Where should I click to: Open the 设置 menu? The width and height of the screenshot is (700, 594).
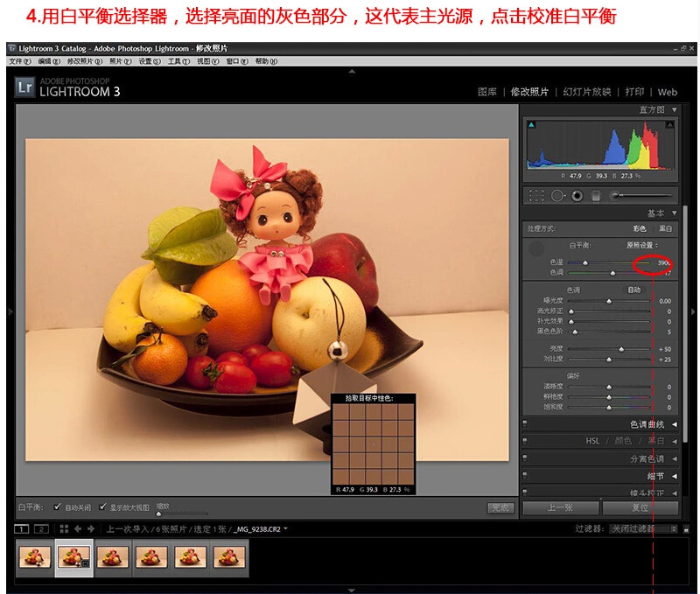(150, 61)
